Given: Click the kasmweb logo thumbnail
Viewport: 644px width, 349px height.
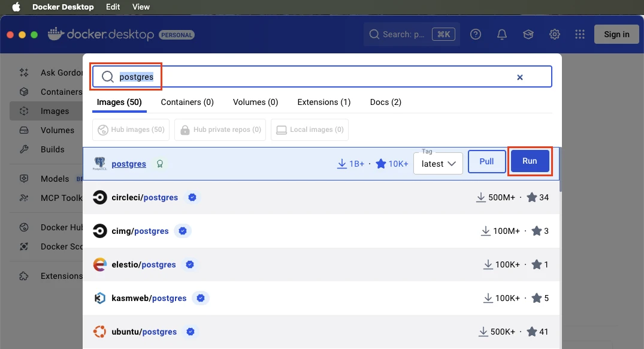Looking at the screenshot, I should [x=100, y=298].
